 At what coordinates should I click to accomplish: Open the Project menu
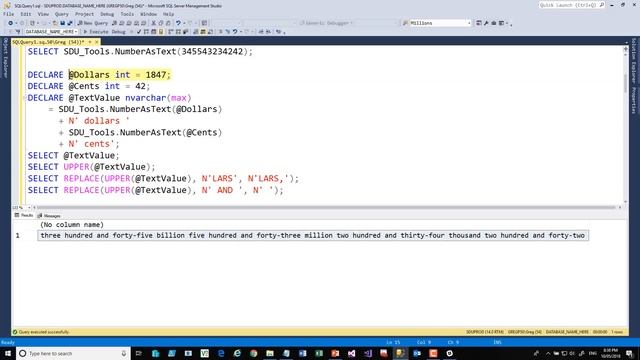point(84,14)
